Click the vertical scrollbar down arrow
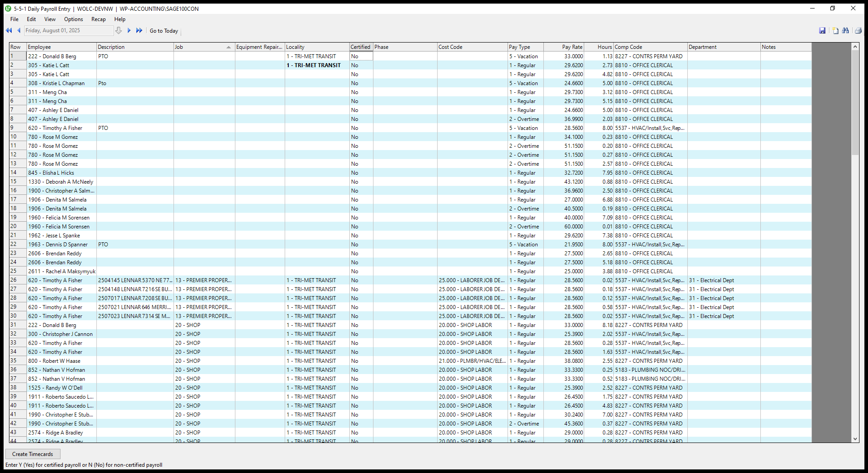This screenshot has width=868, height=473. tap(855, 439)
